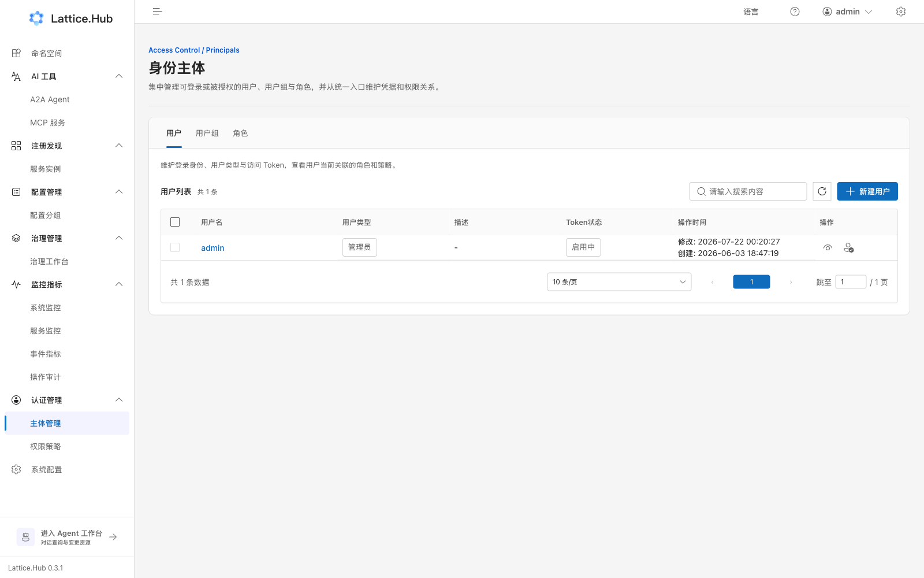This screenshot has height=578, width=924.
Task: Click the Lattice.Hub 0.3.1 version text
Action: coord(36,568)
